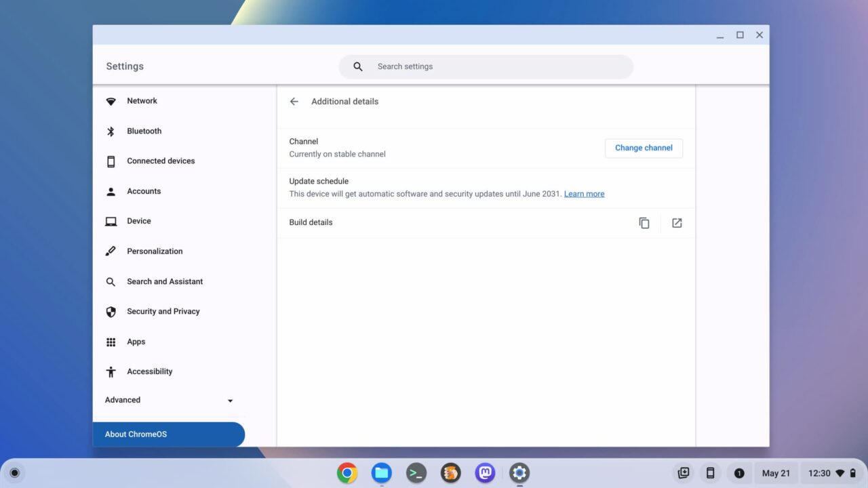This screenshot has height=488, width=868.
Task: Open Mastodon from the shelf
Action: [x=485, y=473]
